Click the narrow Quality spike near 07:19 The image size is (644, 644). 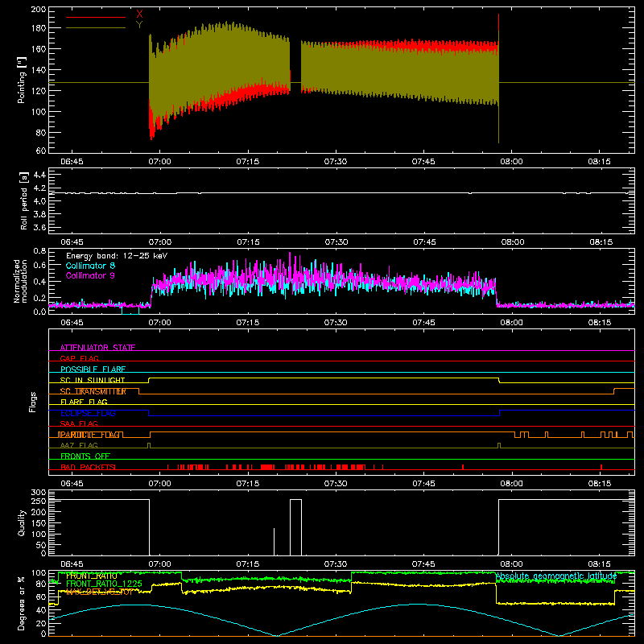click(x=274, y=541)
